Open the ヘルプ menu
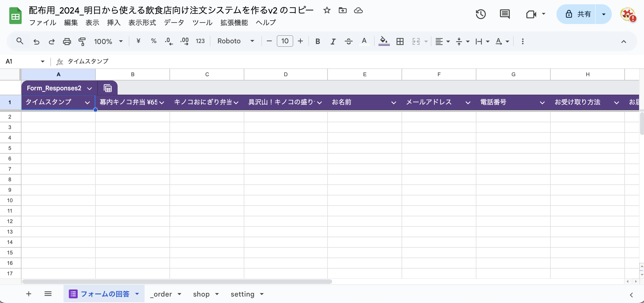 coord(266,22)
